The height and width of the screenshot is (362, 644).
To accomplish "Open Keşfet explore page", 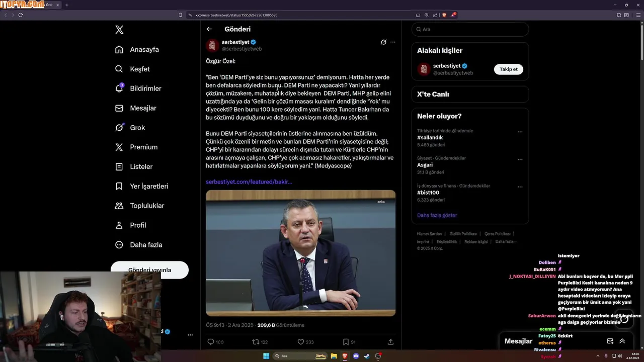I will point(132,69).
